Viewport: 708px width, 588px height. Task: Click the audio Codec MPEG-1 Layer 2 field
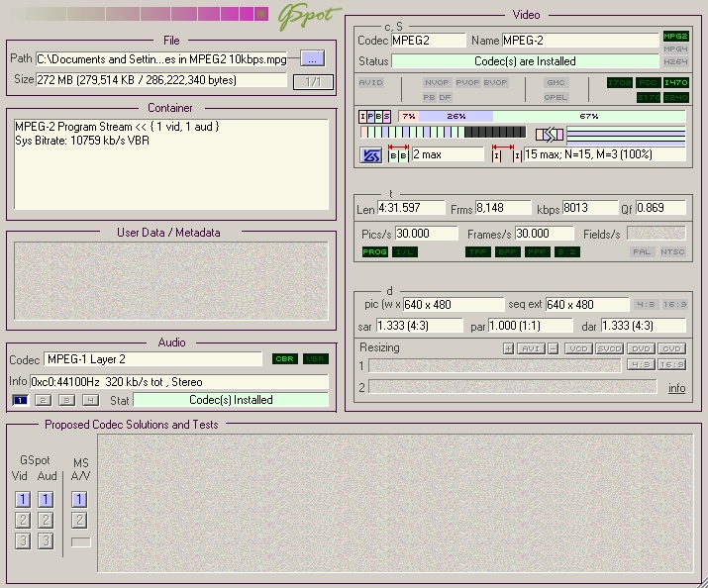point(153,359)
